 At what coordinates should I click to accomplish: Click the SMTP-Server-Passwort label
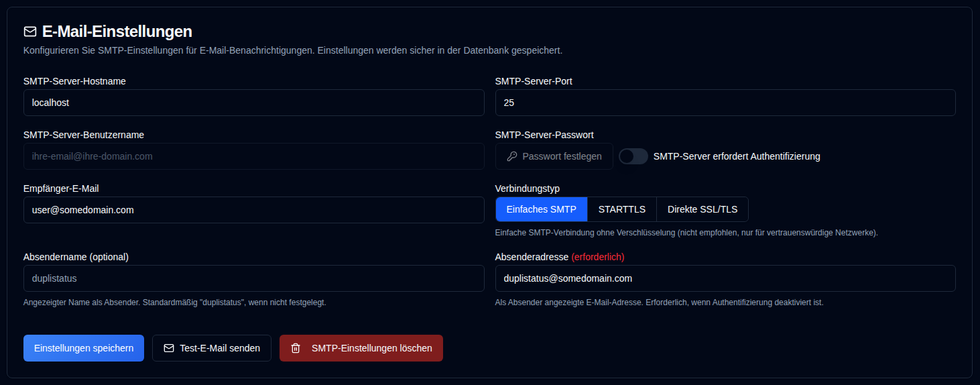(544, 135)
